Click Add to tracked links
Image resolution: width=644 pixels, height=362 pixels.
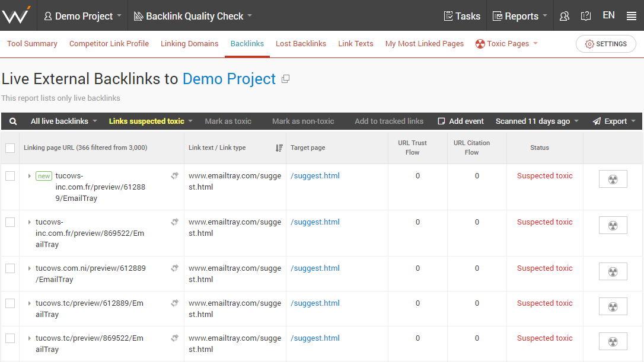click(389, 121)
